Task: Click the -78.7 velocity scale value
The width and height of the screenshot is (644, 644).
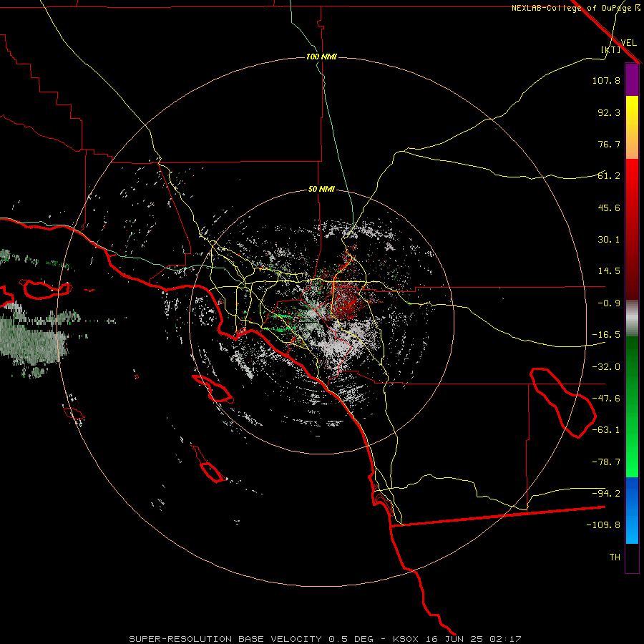Action: [606, 462]
